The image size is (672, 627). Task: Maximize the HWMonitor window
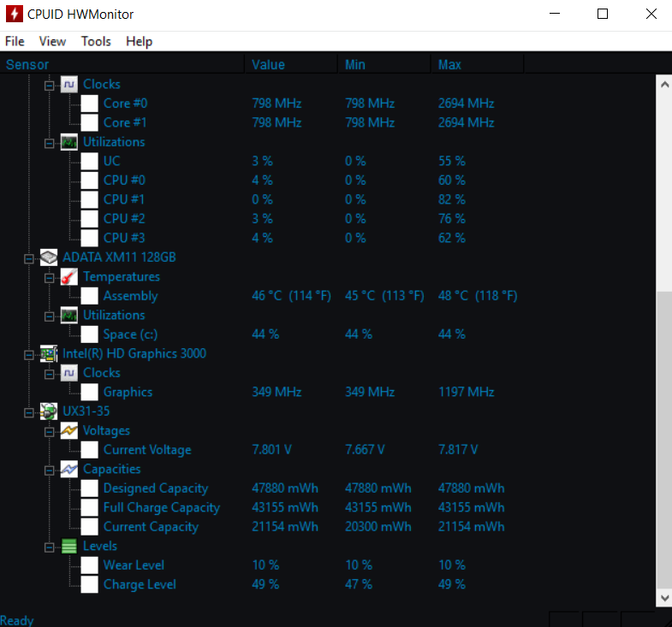(603, 15)
